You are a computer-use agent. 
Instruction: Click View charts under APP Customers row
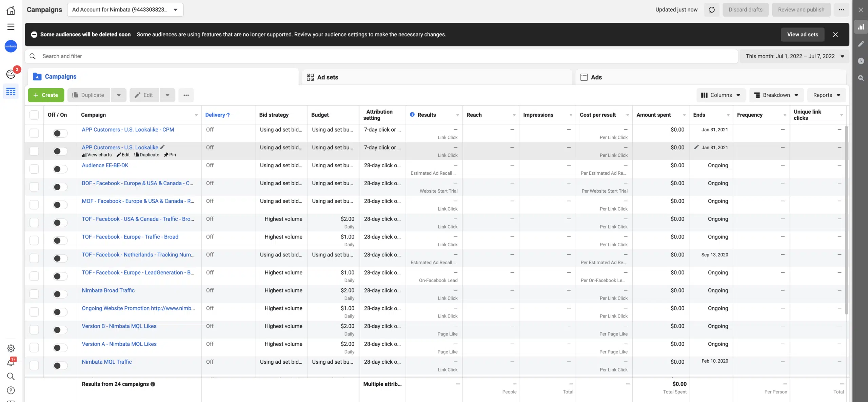[97, 155]
